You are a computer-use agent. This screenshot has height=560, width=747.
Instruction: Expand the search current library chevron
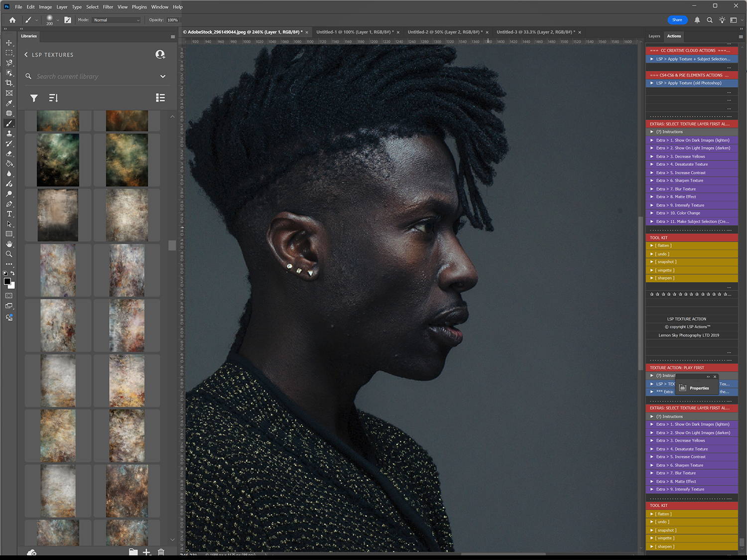(163, 76)
